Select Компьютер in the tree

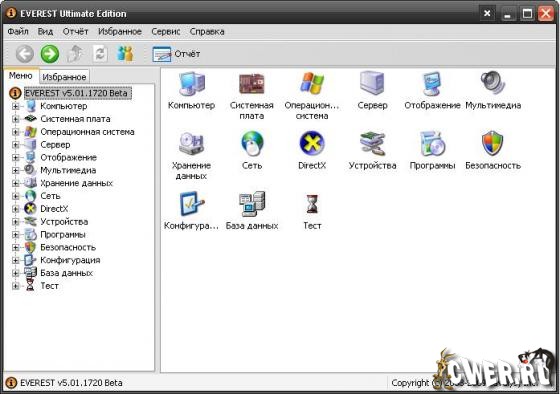(64, 106)
